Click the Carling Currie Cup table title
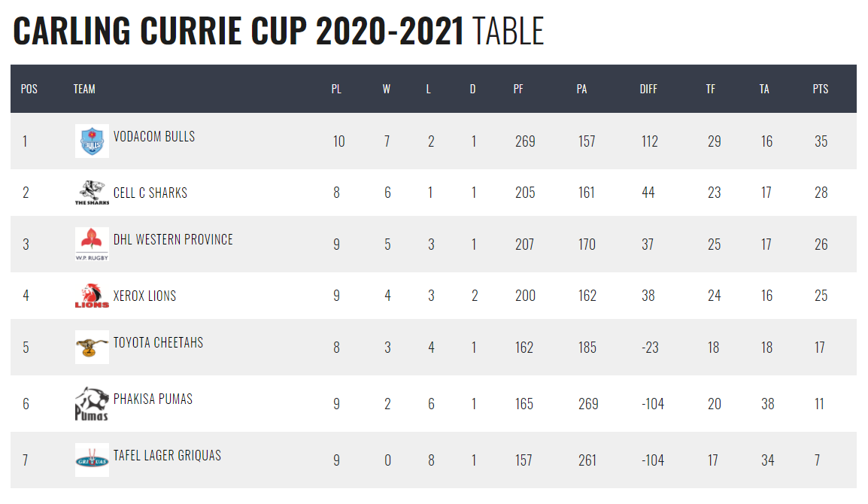 pyautogui.click(x=278, y=32)
